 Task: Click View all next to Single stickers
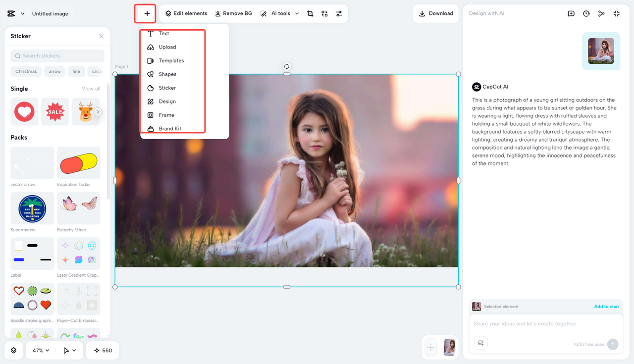point(91,88)
